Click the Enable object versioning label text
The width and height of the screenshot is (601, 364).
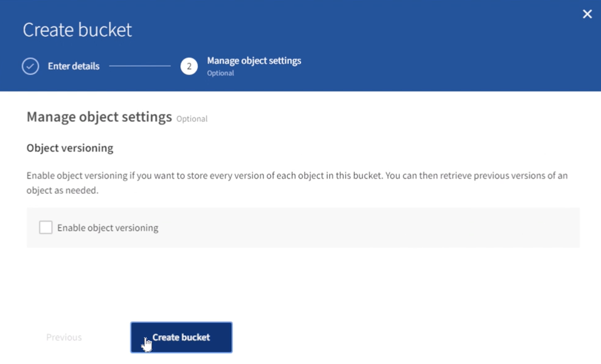[108, 228]
